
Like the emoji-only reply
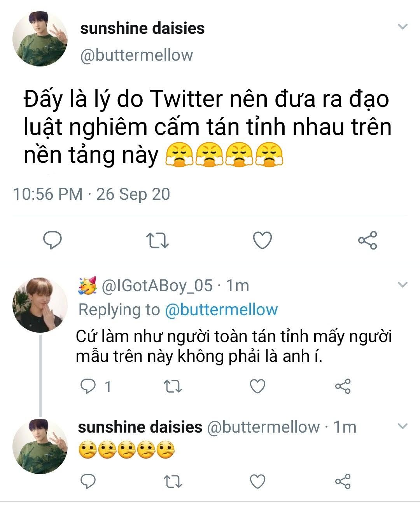click(257, 482)
